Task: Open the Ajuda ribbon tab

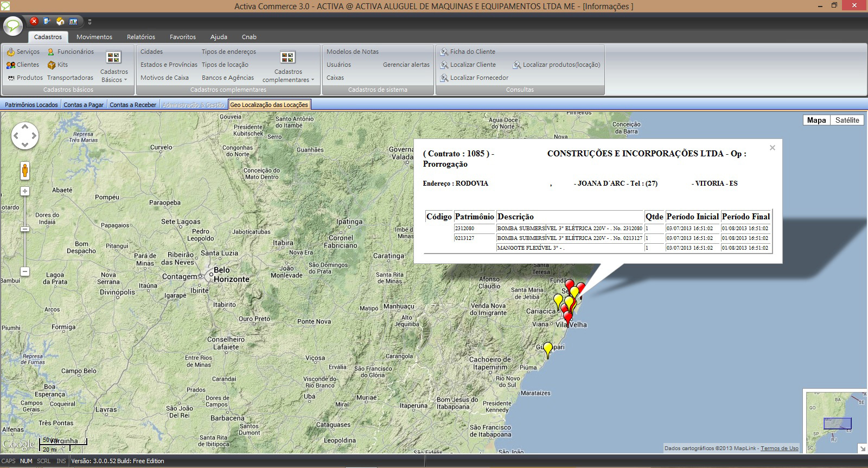Action: 219,37
